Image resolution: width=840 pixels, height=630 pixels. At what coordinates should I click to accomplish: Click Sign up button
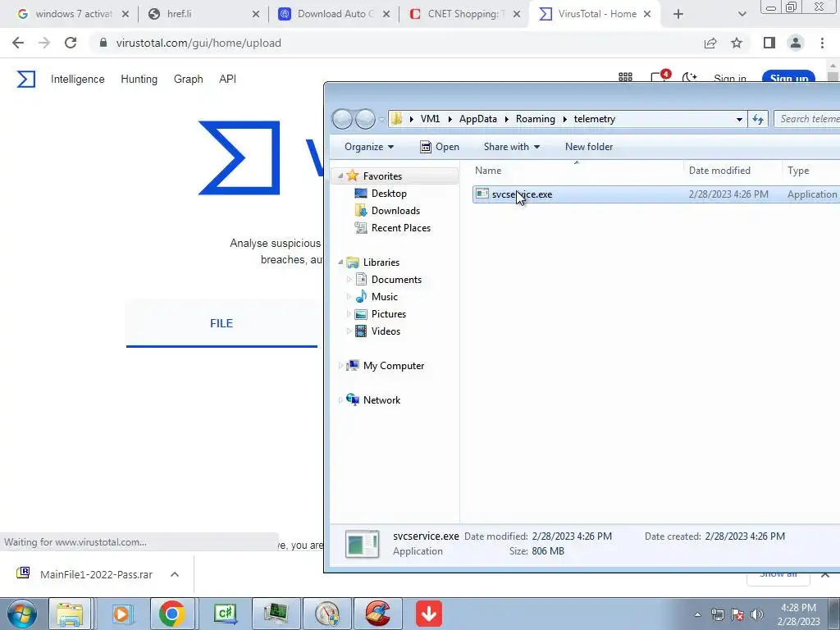point(788,77)
